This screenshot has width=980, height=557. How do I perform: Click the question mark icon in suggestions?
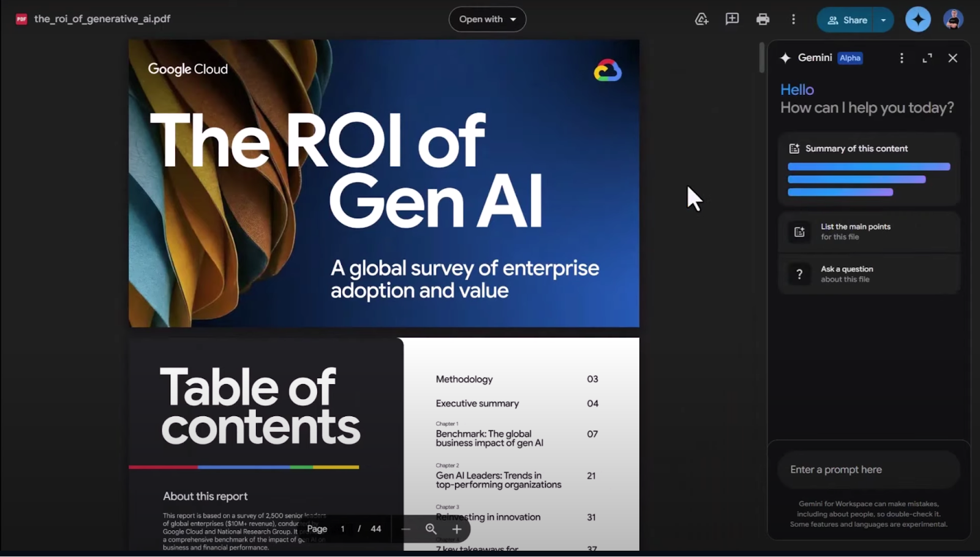(x=799, y=274)
